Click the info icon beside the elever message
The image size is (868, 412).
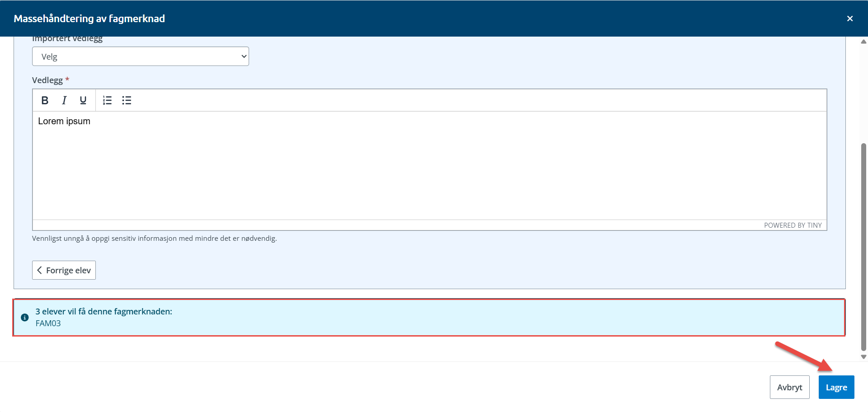pos(25,318)
